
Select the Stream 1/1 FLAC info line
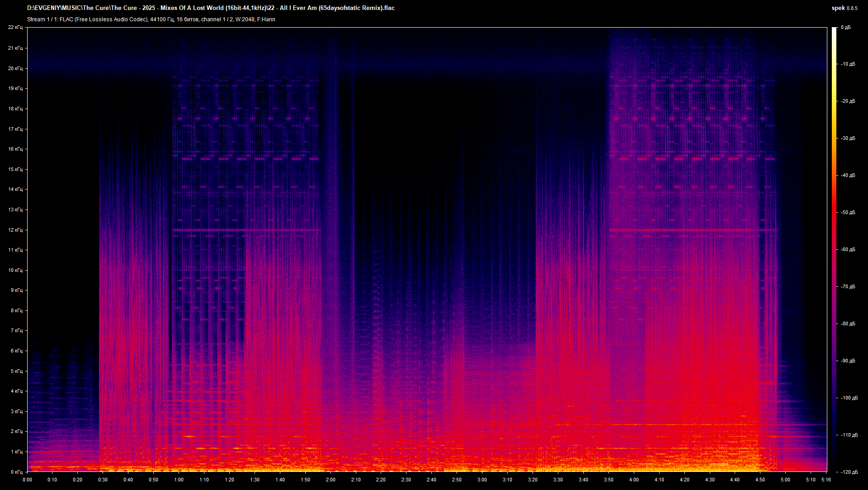point(151,19)
